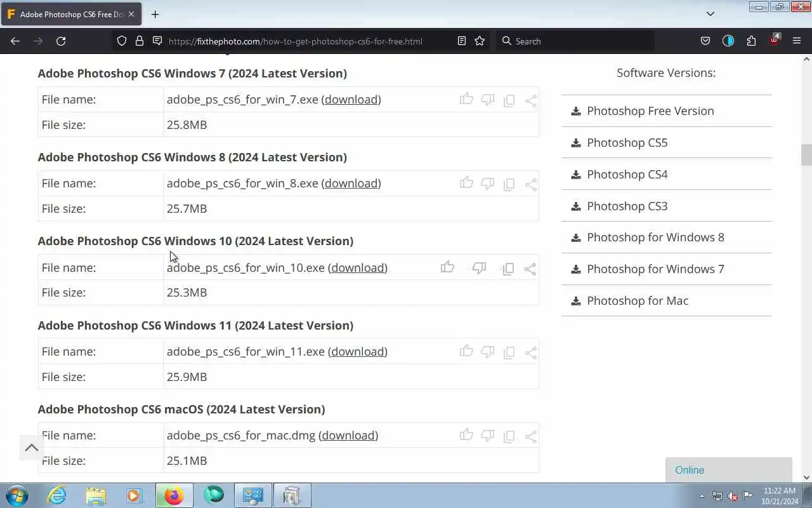Open Photoshop CS4 sidebar link
812x508 pixels.
pyautogui.click(x=627, y=174)
